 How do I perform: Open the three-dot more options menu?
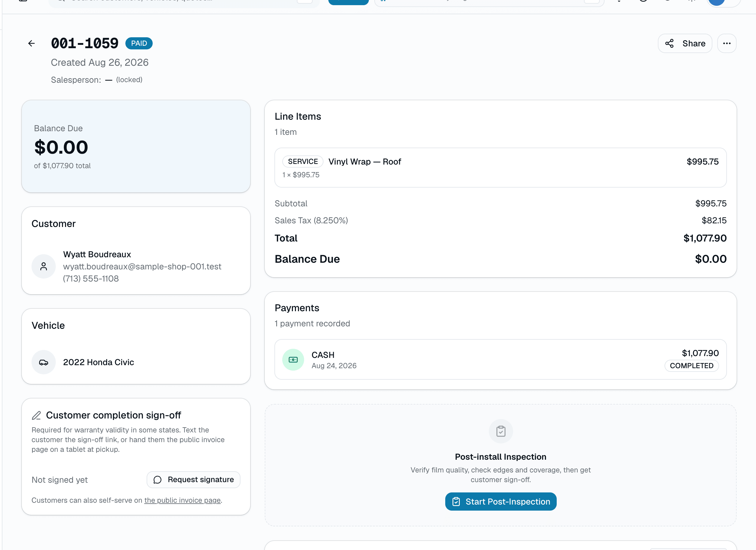(x=727, y=43)
